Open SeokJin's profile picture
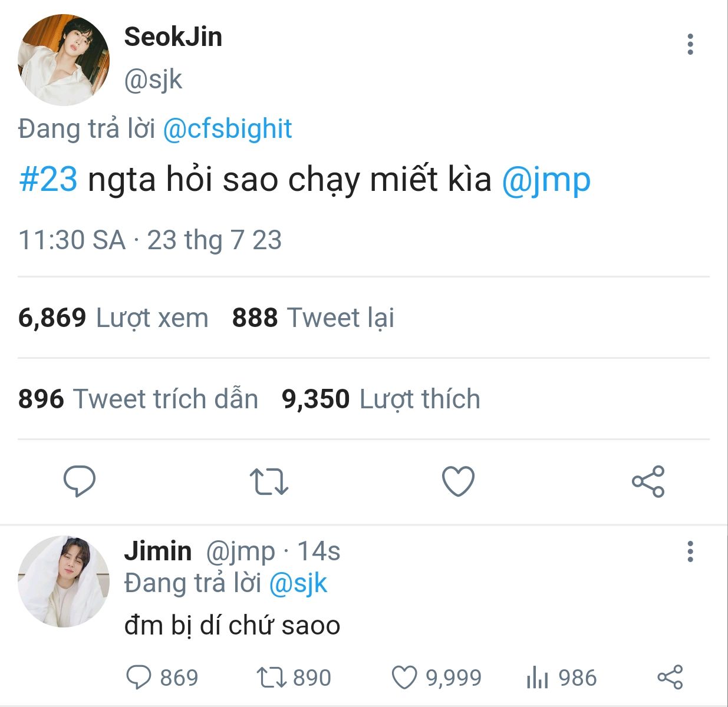 (x=64, y=60)
